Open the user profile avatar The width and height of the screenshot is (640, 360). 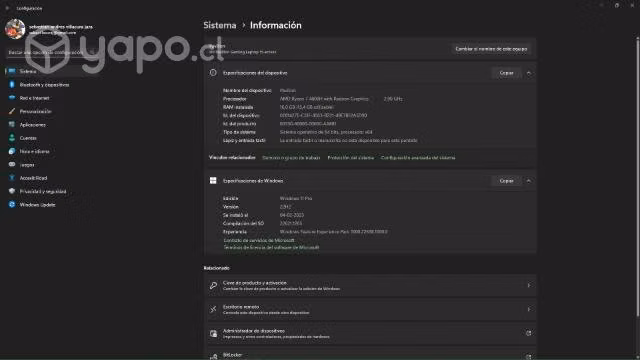coord(15,29)
